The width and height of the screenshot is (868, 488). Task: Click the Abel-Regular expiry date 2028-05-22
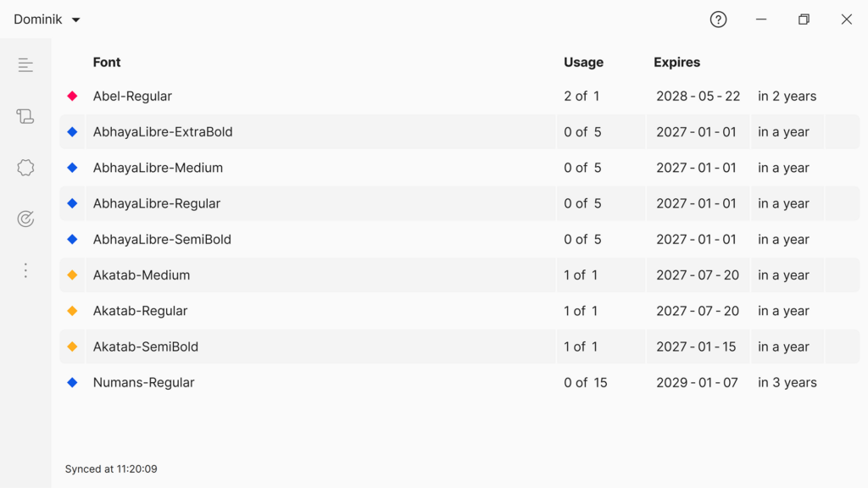tap(698, 97)
